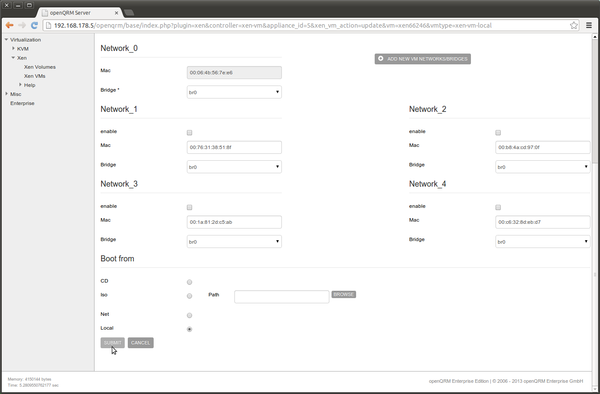Open Xen Volumes in the sidebar
The height and width of the screenshot is (394, 600).
click(x=40, y=67)
